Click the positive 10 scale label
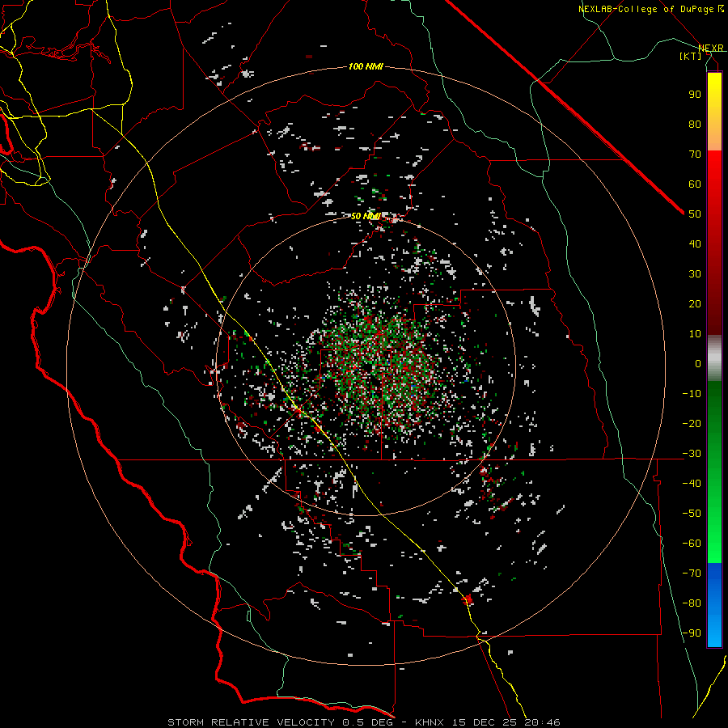 [695, 334]
